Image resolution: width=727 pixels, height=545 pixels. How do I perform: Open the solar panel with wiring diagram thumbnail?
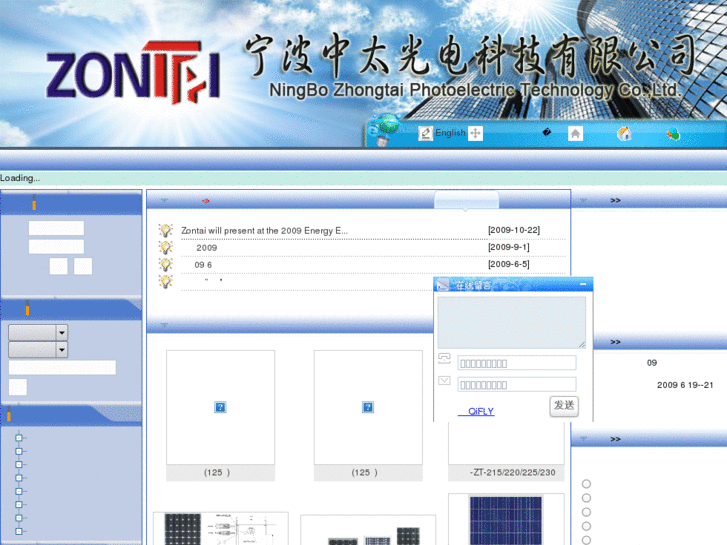coord(221,529)
